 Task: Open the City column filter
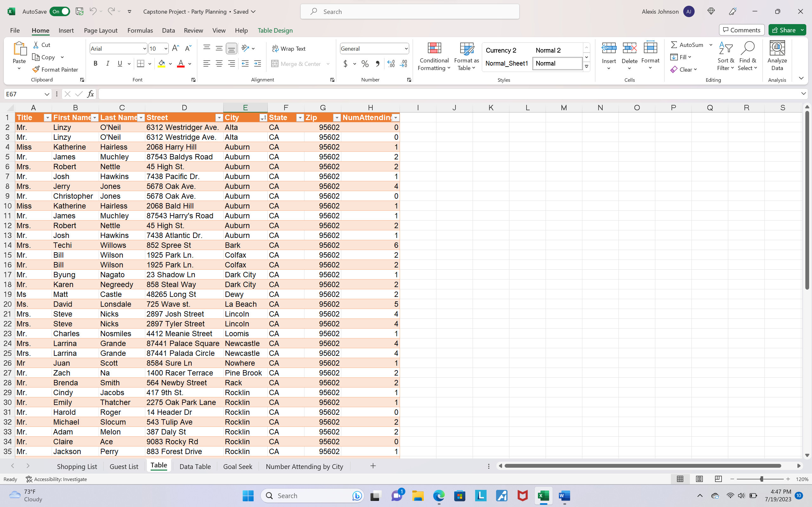[x=263, y=118]
